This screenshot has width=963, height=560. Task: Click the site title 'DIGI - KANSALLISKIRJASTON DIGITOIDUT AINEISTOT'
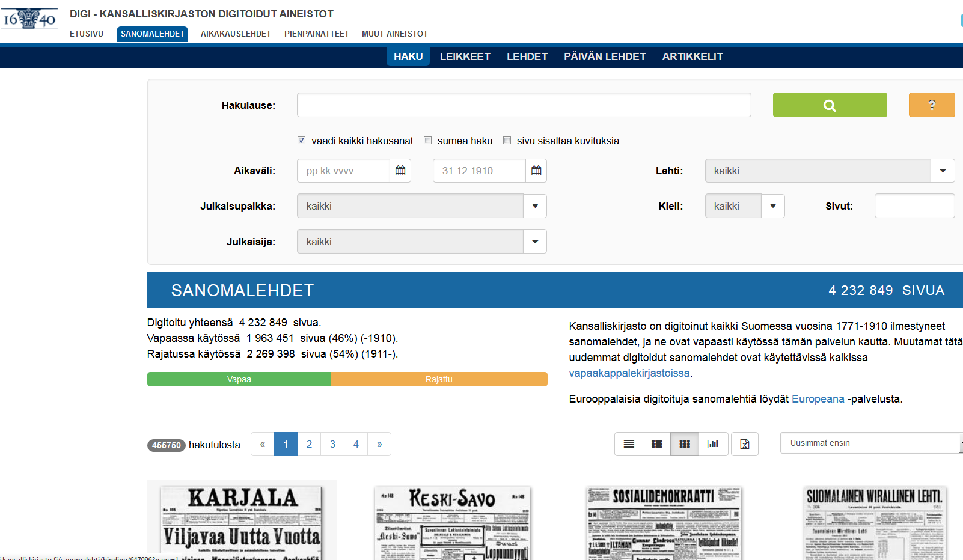[201, 14]
